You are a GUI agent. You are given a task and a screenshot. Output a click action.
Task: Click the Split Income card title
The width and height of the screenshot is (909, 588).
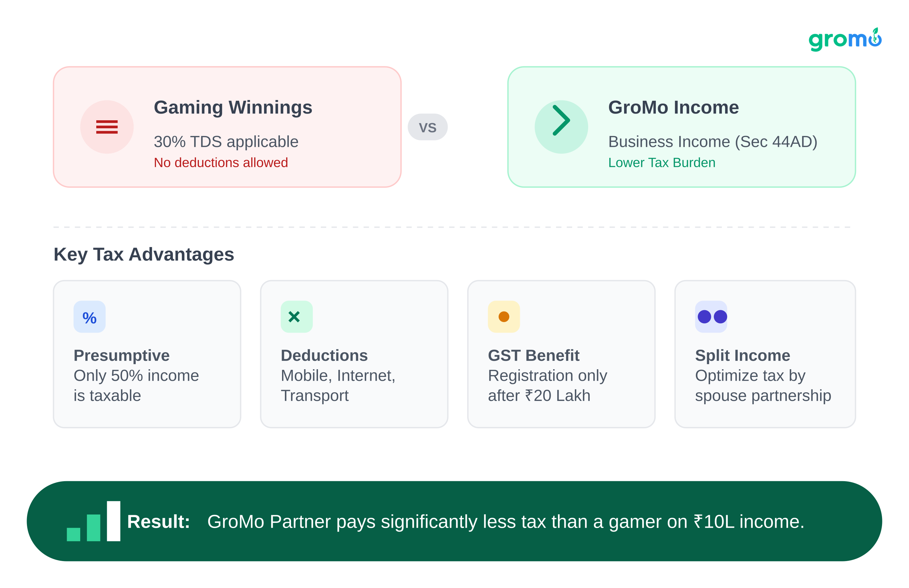(x=742, y=355)
